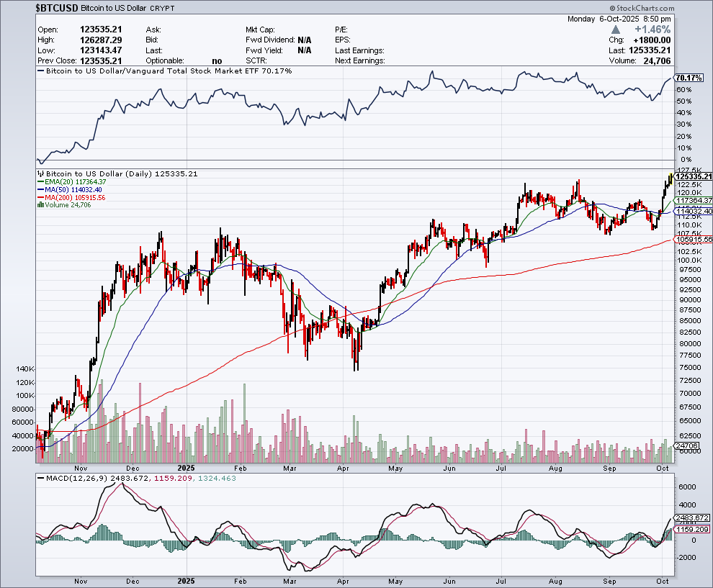
Task: Click the gray up-arrow change indicator
Action: tap(615, 30)
